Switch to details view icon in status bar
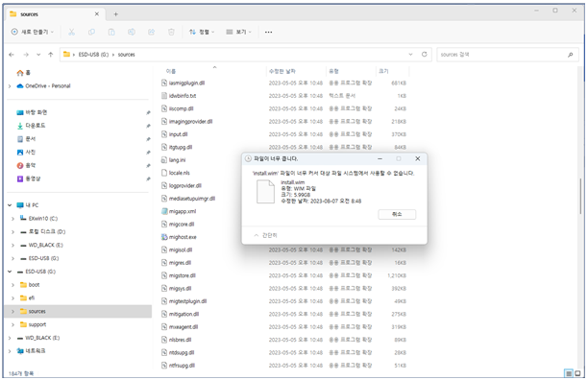The height and width of the screenshot is (380, 588). 569,373
